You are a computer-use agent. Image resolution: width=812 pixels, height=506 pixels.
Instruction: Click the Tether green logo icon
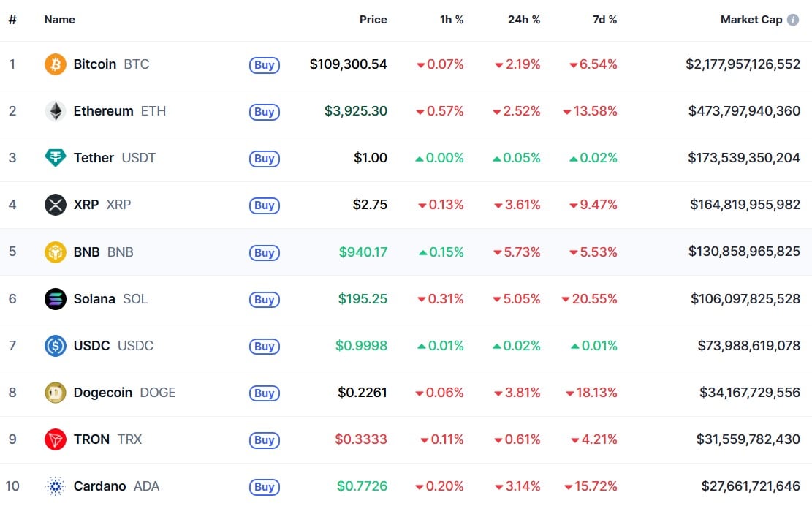56,158
